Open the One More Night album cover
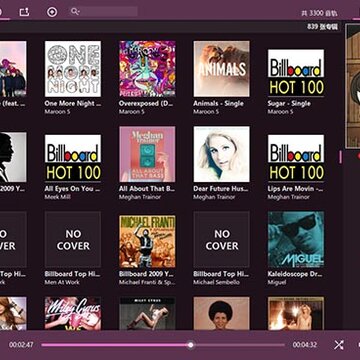This screenshot has width=360, height=360. (73, 69)
